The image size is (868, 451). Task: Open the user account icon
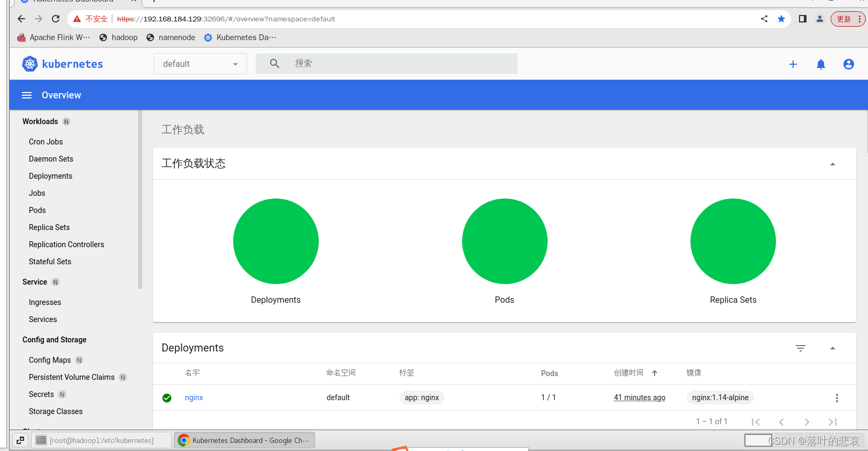tap(849, 64)
